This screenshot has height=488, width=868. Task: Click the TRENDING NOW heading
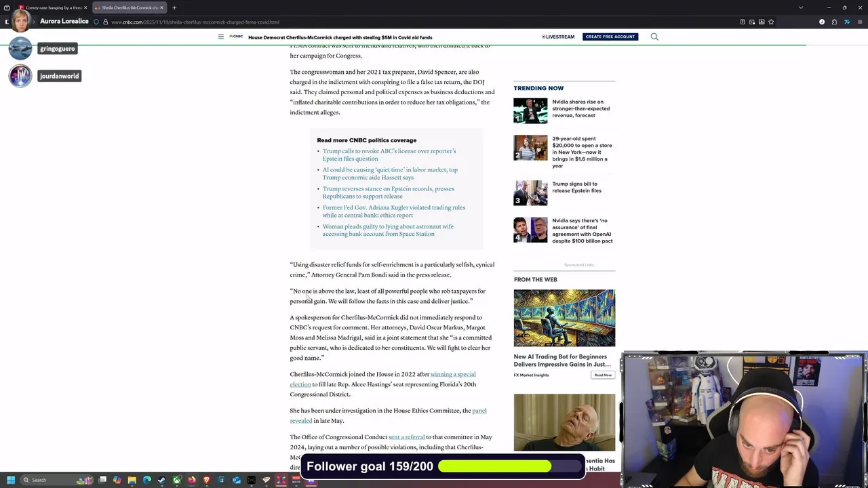pyautogui.click(x=538, y=88)
